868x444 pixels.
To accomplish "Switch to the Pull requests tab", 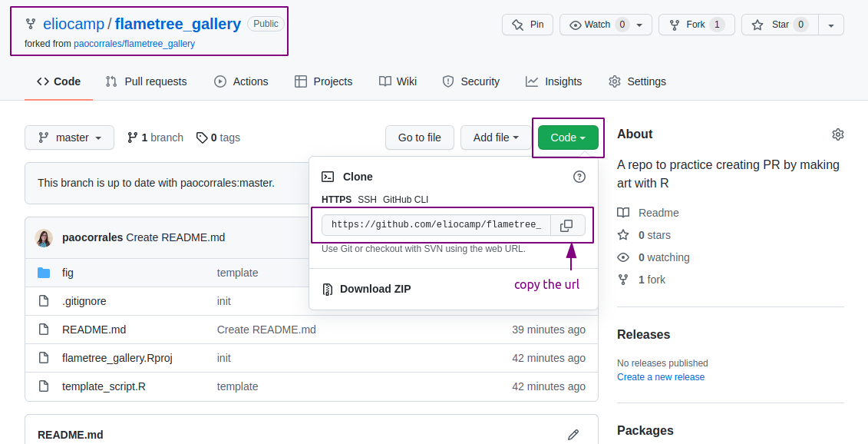I will [x=146, y=81].
